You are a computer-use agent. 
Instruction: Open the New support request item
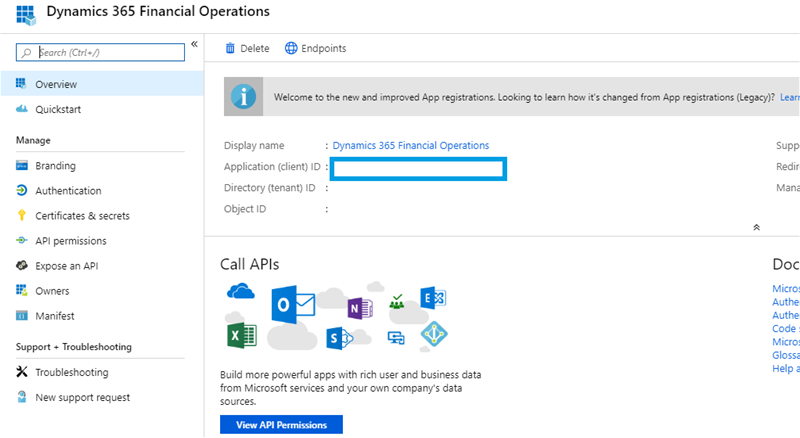coord(82,397)
